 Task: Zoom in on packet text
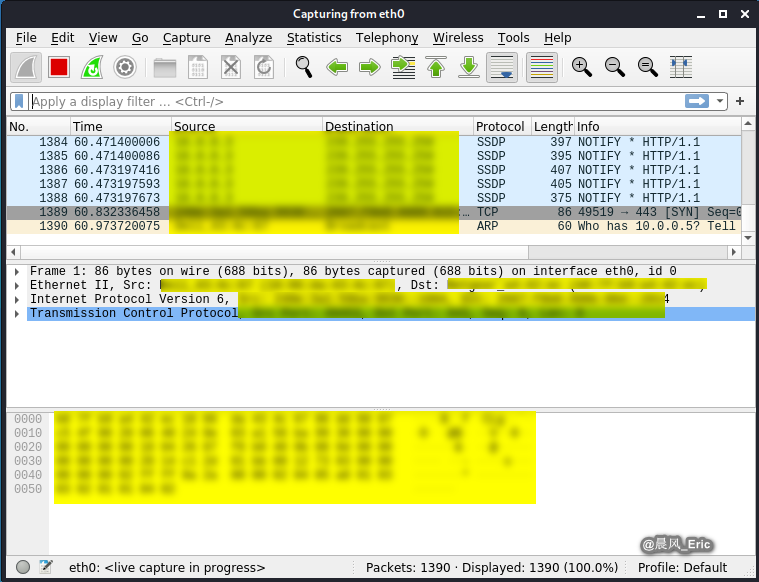[x=582, y=67]
